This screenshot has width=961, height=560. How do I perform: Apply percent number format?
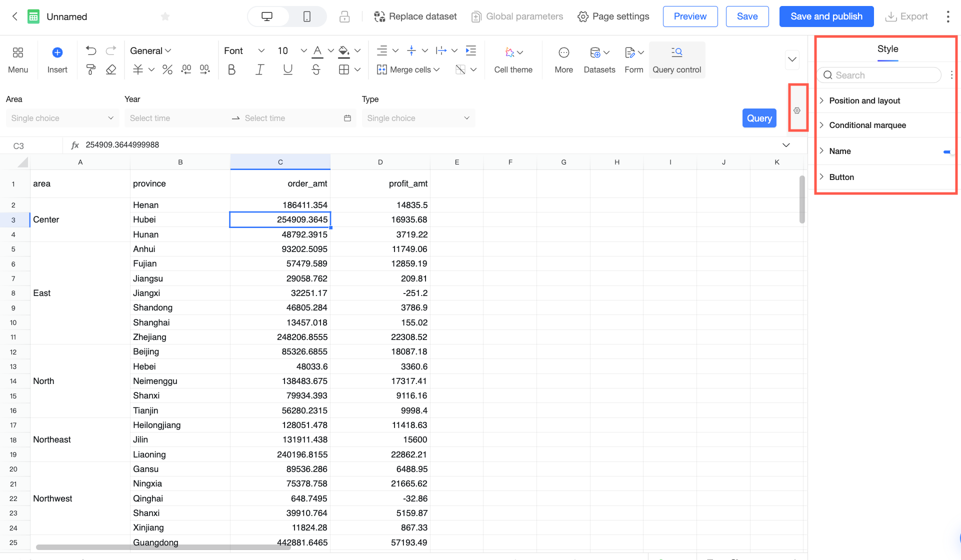[167, 69]
